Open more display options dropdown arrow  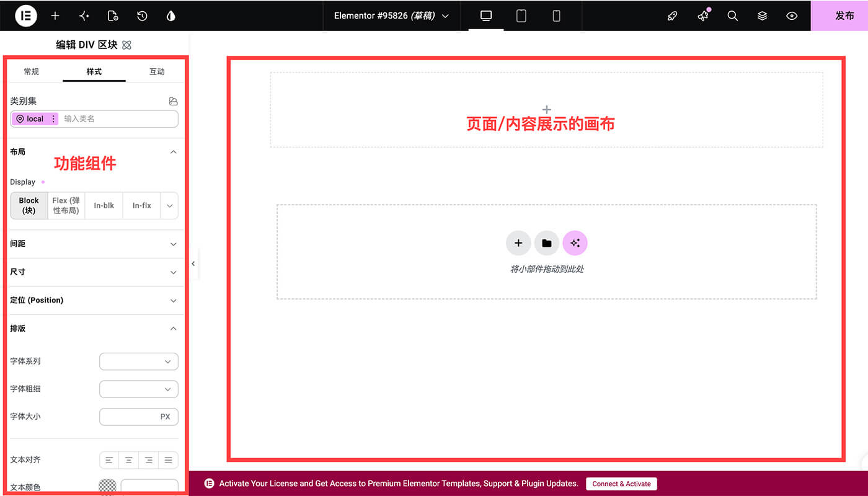(169, 206)
